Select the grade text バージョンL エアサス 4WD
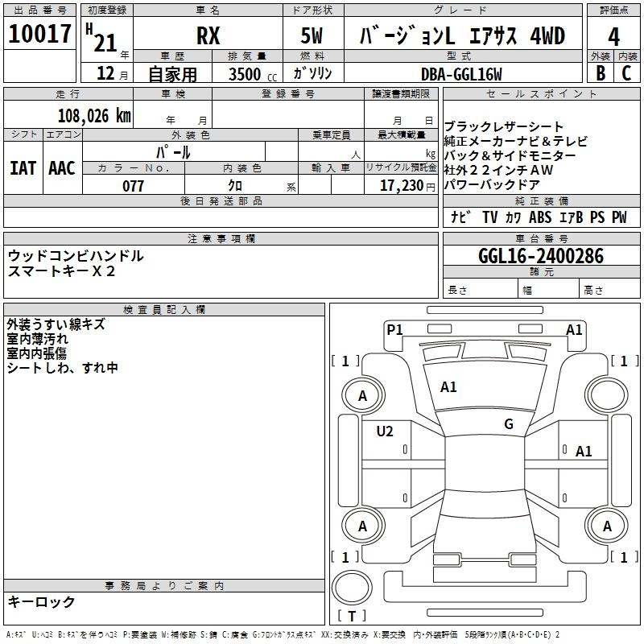 coord(462,35)
